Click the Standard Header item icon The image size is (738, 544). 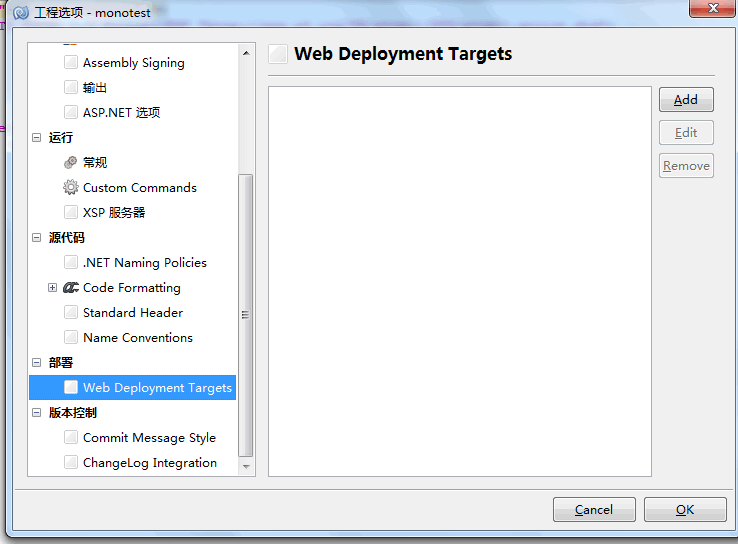[71, 312]
